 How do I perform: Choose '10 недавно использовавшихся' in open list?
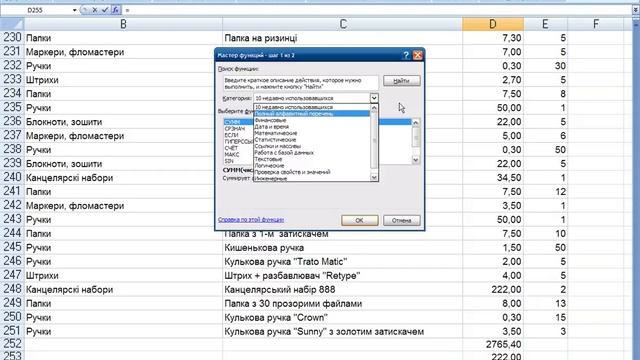click(311, 107)
